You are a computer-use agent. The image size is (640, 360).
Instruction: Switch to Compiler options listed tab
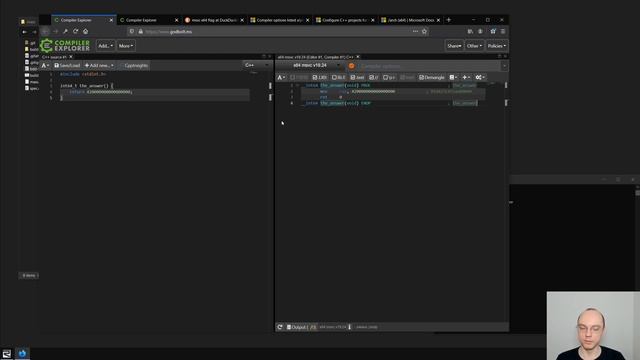click(x=280, y=20)
